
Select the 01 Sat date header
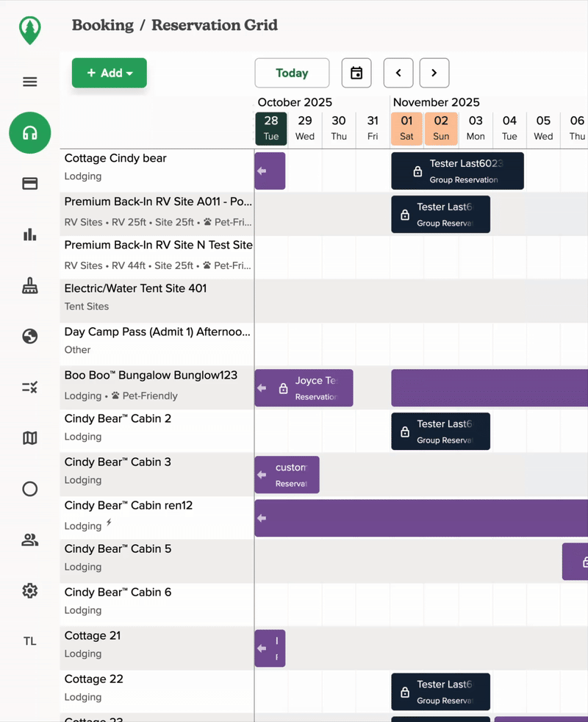[406, 128]
